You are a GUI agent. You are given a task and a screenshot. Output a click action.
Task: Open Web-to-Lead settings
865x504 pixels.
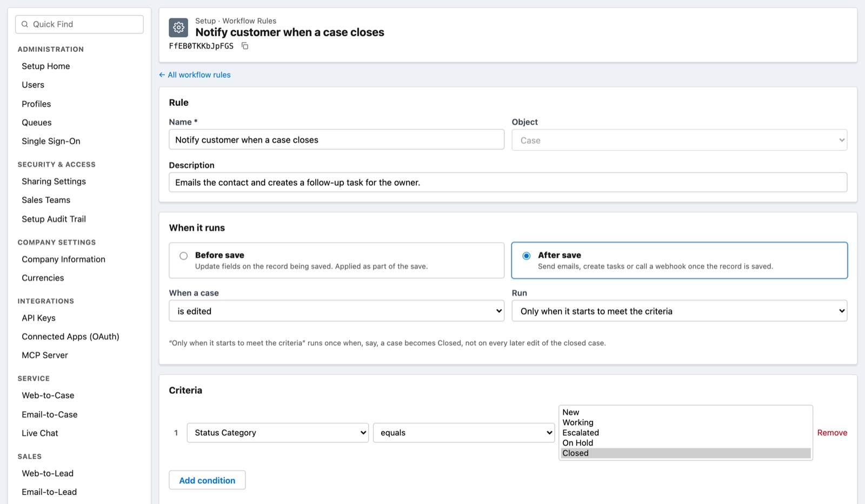(48, 473)
